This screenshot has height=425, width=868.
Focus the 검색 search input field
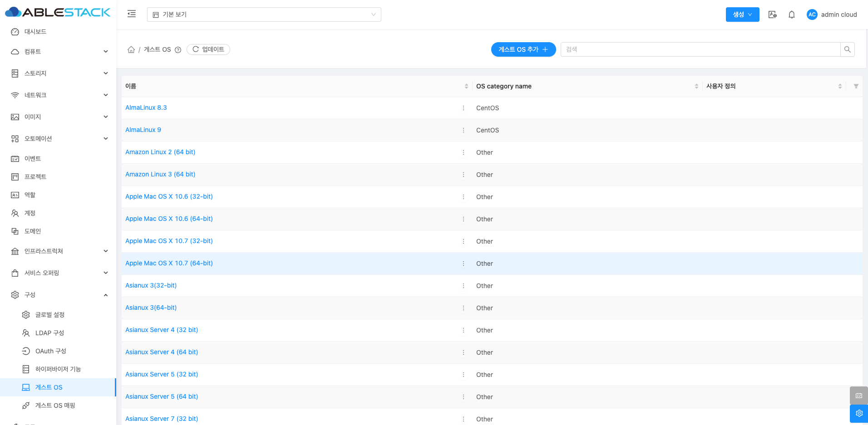[x=700, y=49]
